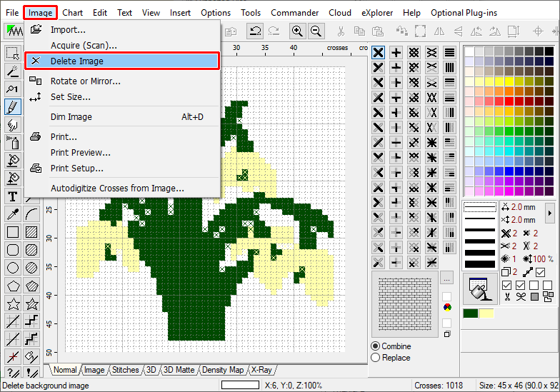The height and width of the screenshot is (392, 560).
Task: Select the pencil drawing tool
Action: [13, 107]
